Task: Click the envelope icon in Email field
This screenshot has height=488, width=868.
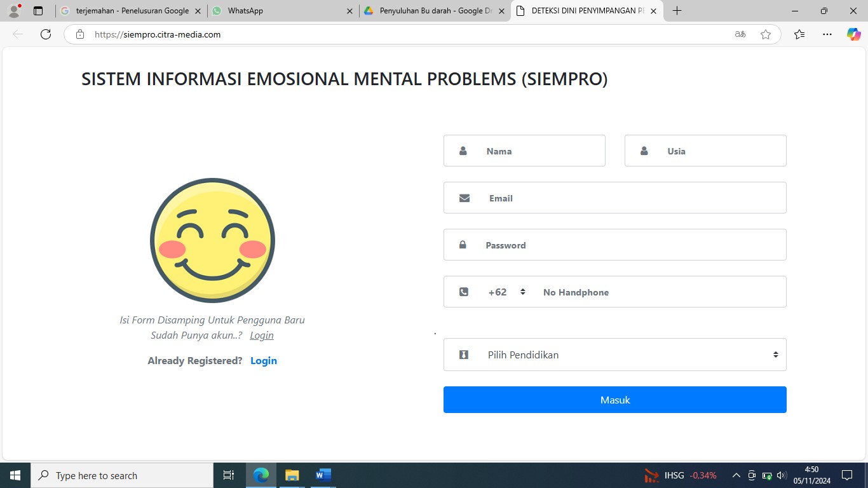Action: 465,198
